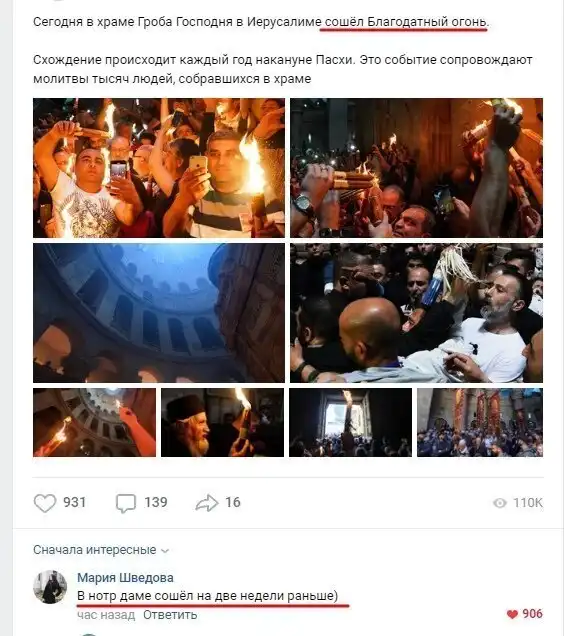Screen dimensions: 564x636
Task: Like Мария Шведова's comment with red heart
Action: coord(512,614)
